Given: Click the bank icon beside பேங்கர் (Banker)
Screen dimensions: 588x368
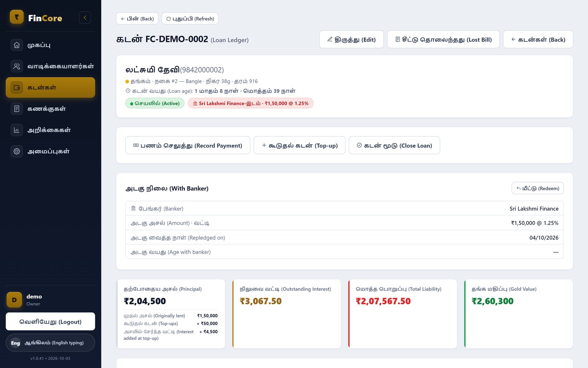Looking at the screenshot, I should click(x=133, y=208).
